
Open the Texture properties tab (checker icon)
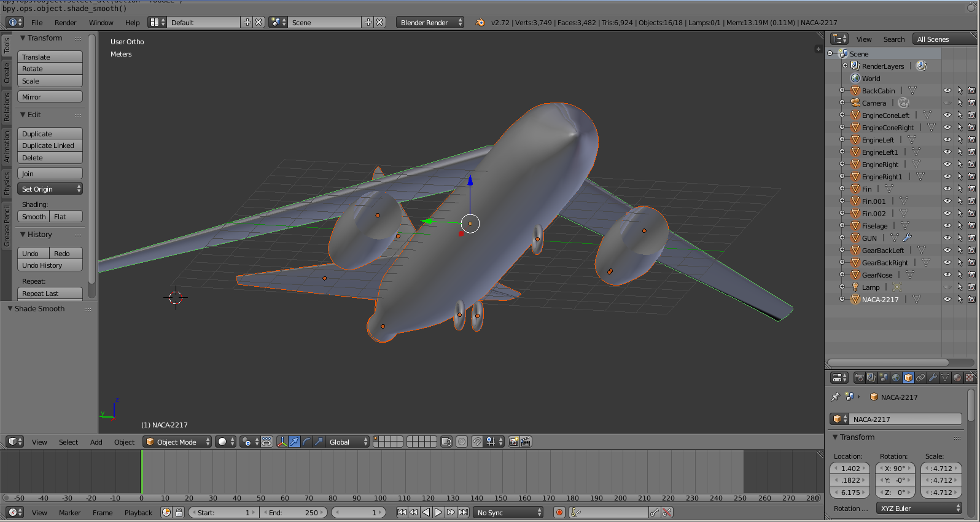[970, 378]
